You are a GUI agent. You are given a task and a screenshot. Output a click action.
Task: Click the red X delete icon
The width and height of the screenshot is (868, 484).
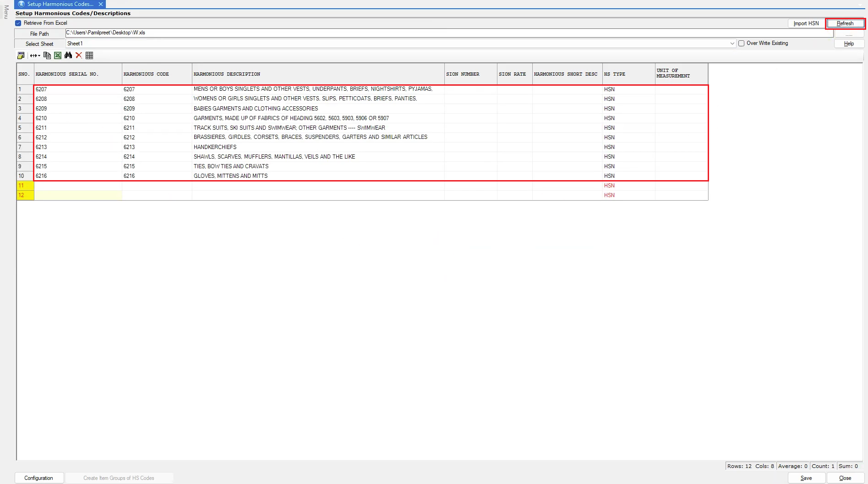coord(79,55)
